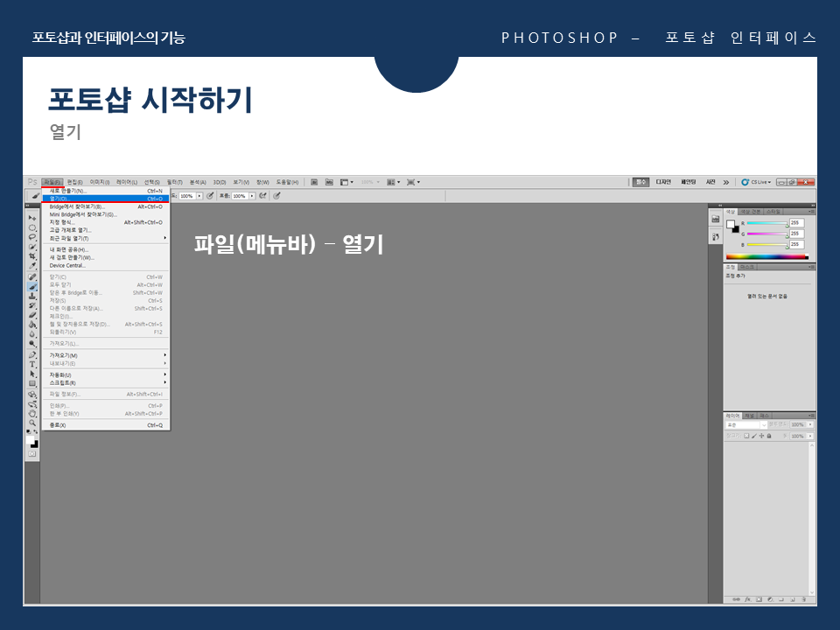Select the Elliptical Marquee tool
Viewport: 840px width, 630px height.
point(32,227)
